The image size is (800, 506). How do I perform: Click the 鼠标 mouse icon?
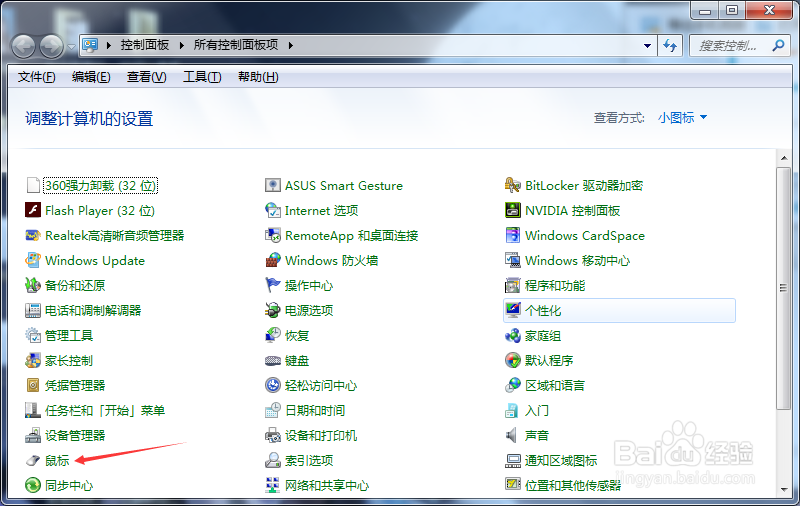(x=33, y=460)
